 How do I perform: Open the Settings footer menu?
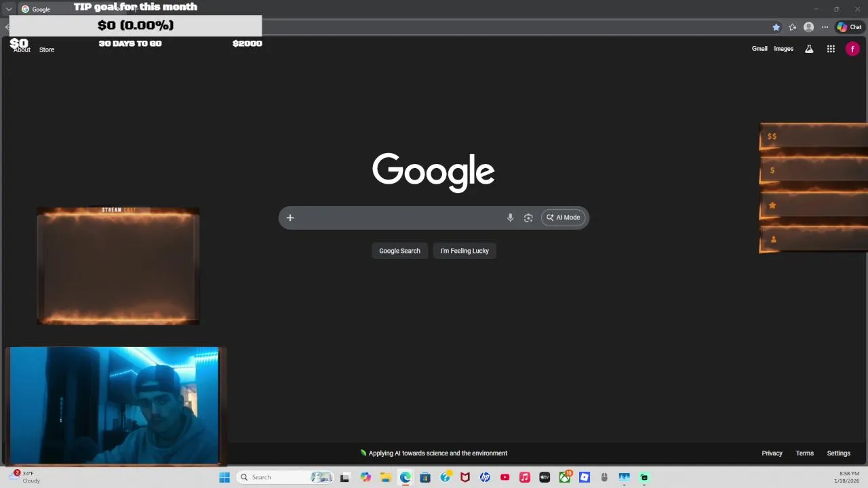[838, 453]
